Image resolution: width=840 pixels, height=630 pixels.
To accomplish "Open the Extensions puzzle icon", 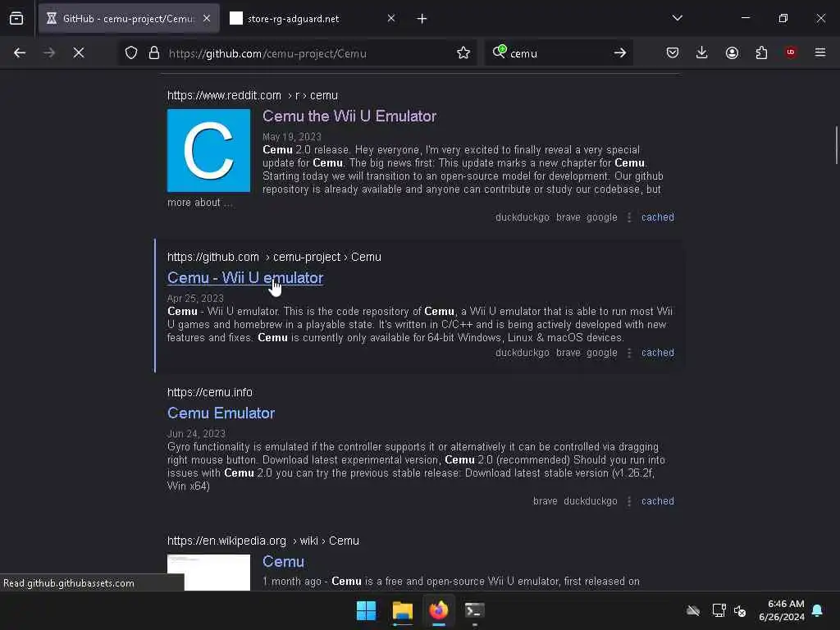I will [761, 52].
